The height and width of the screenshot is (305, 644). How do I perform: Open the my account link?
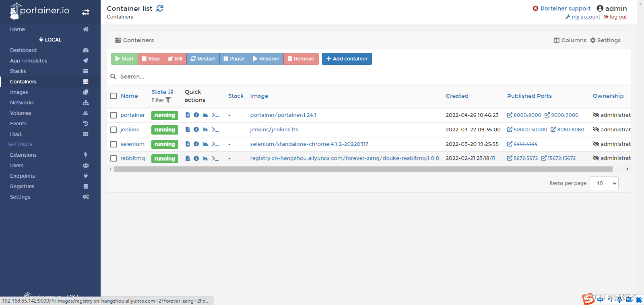[x=583, y=17]
